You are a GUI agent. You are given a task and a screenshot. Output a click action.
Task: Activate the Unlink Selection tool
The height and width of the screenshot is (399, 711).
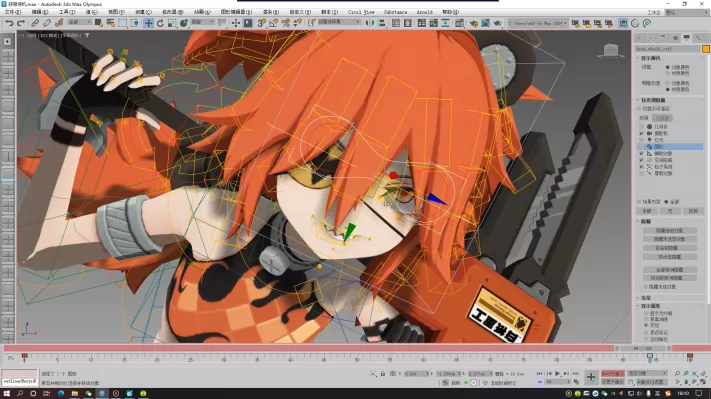coord(47,23)
